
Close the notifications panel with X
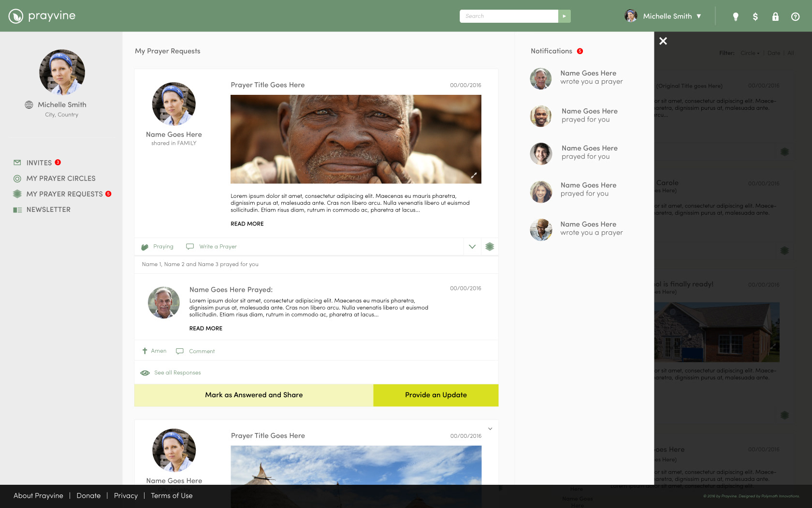(x=663, y=41)
